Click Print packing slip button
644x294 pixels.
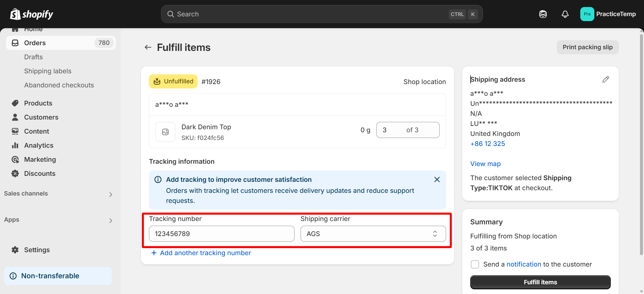pyautogui.click(x=587, y=47)
